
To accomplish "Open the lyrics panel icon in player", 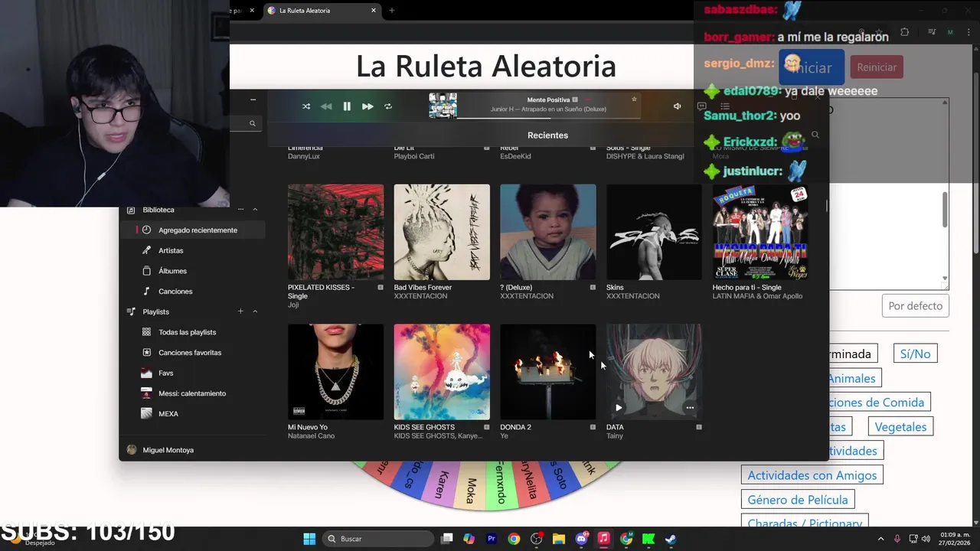I will [x=701, y=106].
